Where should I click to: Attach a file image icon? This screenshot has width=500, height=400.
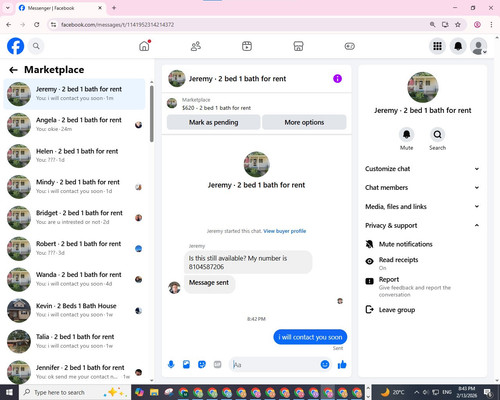click(x=186, y=364)
